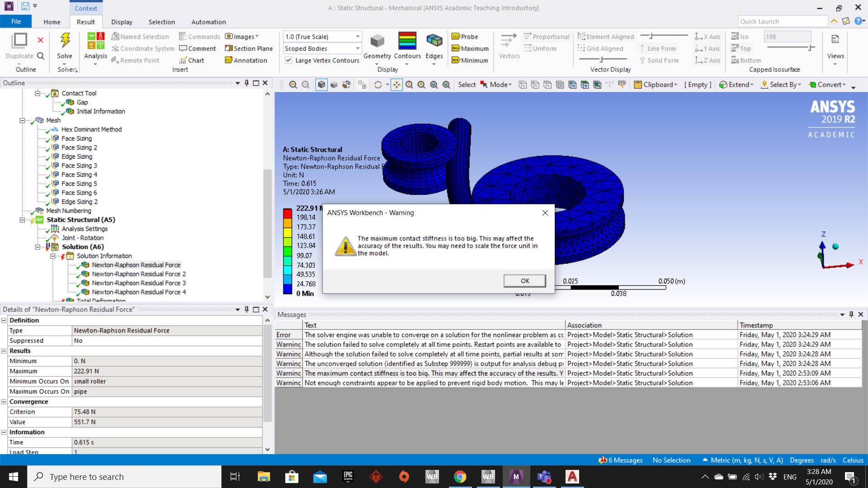868x488 pixels.
Task: Collapse the Results section in Details
Action: [4, 351]
